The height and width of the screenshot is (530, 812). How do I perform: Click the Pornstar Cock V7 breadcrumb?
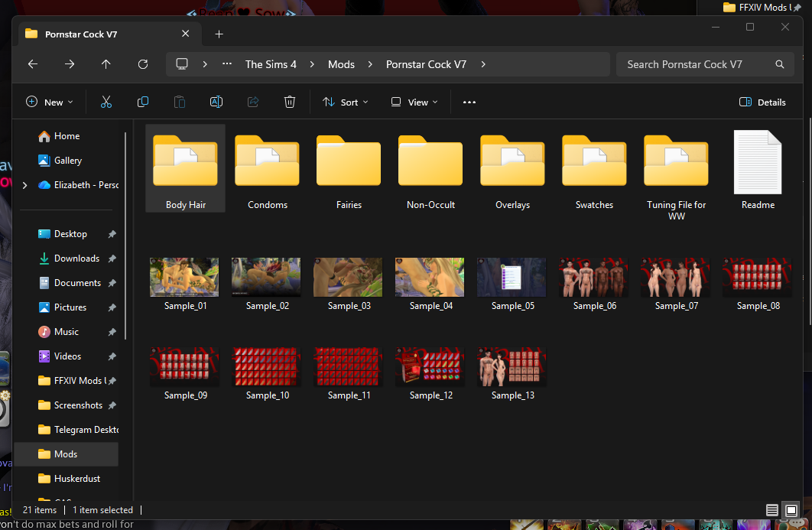426,64
